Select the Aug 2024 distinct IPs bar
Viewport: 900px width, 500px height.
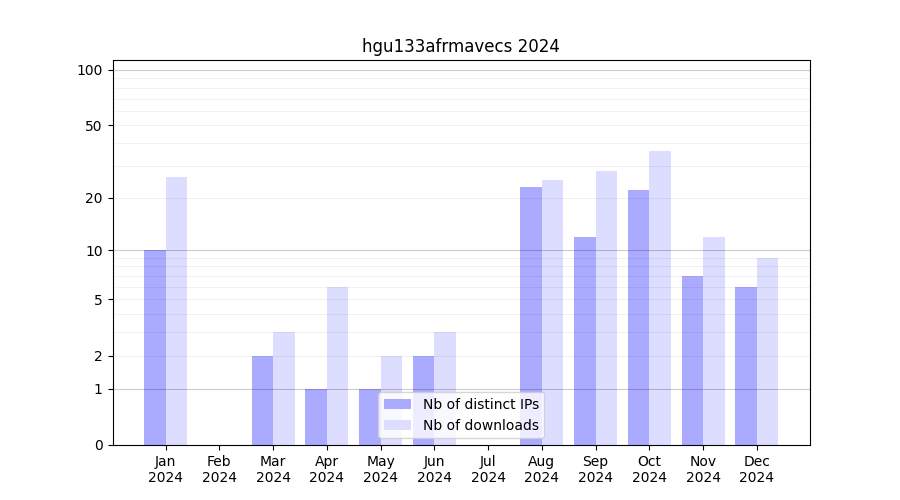531,316
